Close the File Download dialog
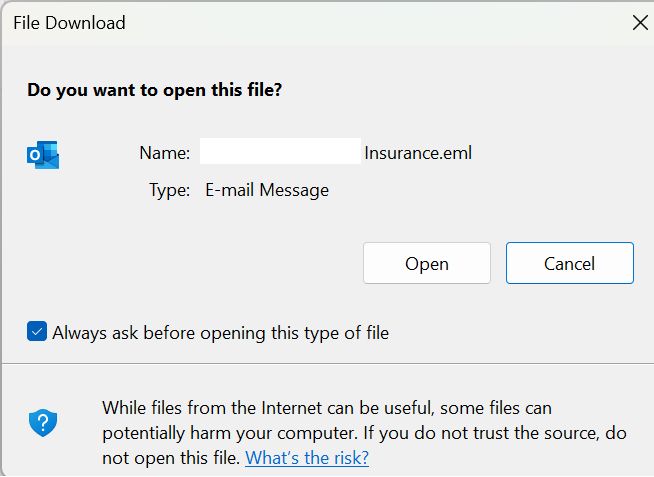 tap(640, 23)
